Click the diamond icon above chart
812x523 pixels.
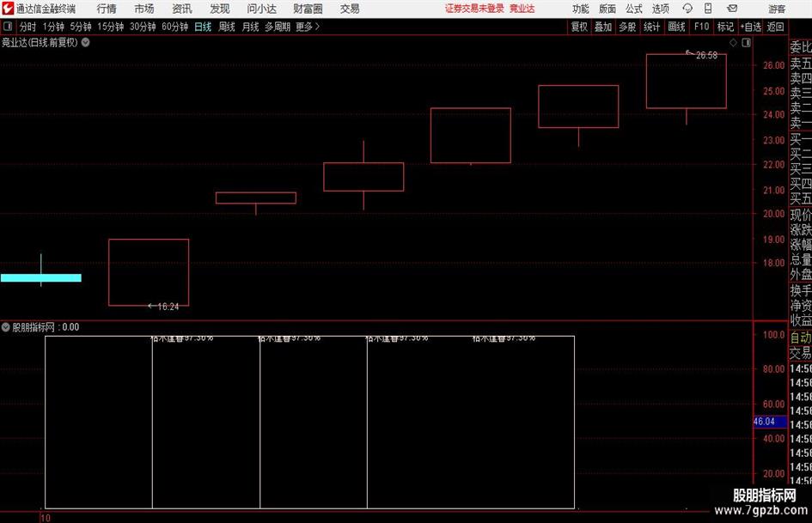[733, 42]
